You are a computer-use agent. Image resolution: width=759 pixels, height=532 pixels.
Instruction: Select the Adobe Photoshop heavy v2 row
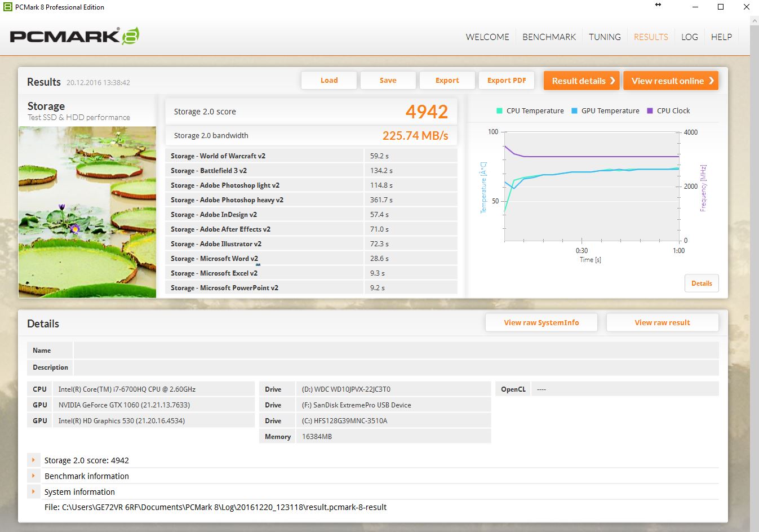311,200
